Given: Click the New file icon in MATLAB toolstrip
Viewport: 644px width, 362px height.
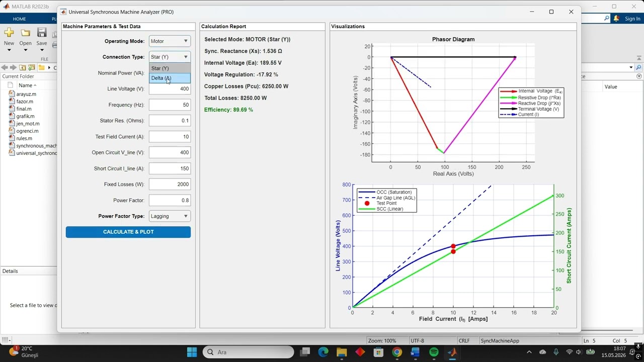Looking at the screenshot, I should pyautogui.click(x=9, y=33).
